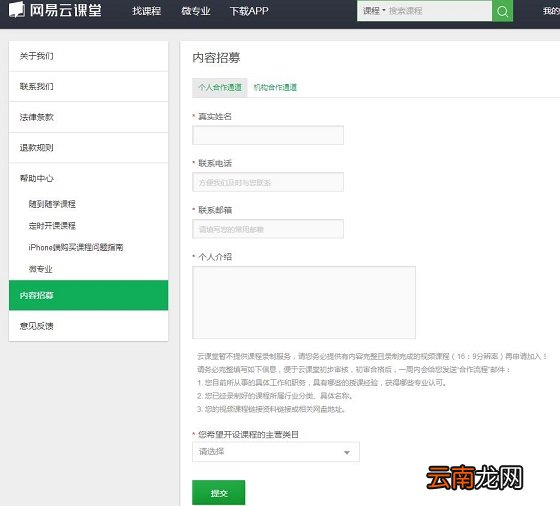Viewport: 560px width, 506px height.
Task: Focus the 搜索课程 search field
Action: 439,11
